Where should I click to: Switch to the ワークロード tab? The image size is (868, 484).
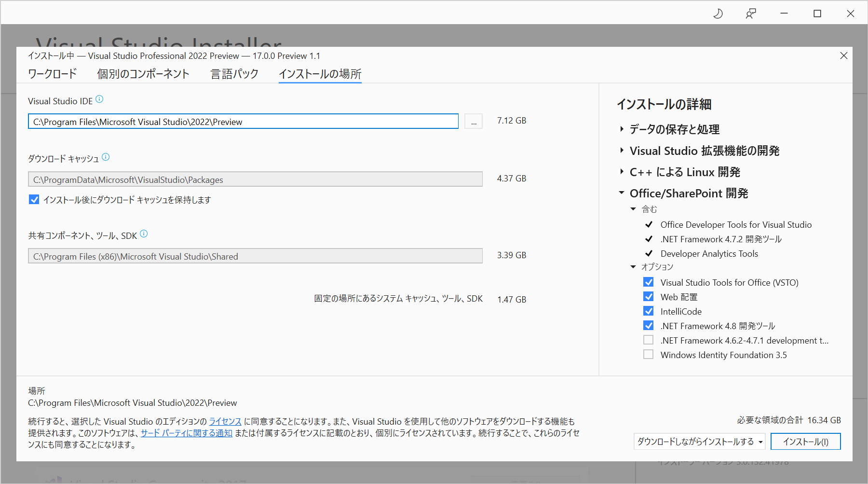(x=53, y=74)
